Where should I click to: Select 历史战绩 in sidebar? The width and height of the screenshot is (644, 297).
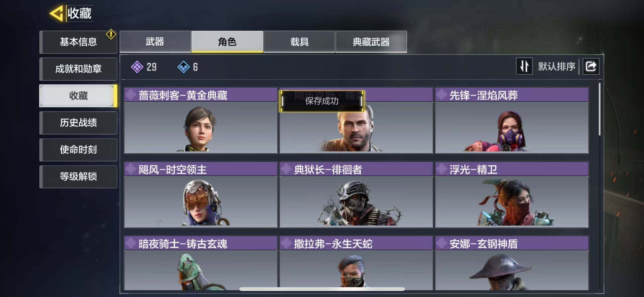click(x=78, y=123)
